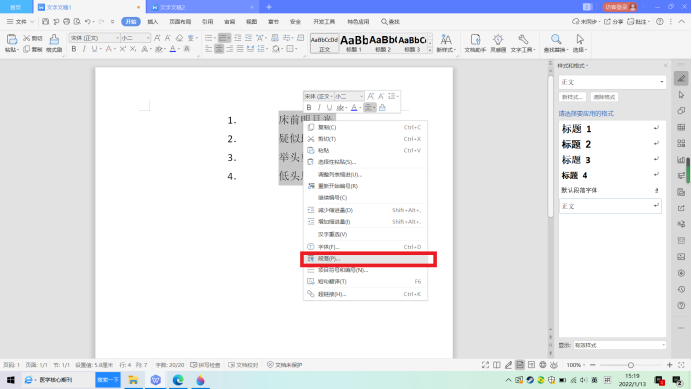Viewport: 692px width, 389px height.
Task: Choose Font (F) in the context menu
Action: click(x=365, y=247)
